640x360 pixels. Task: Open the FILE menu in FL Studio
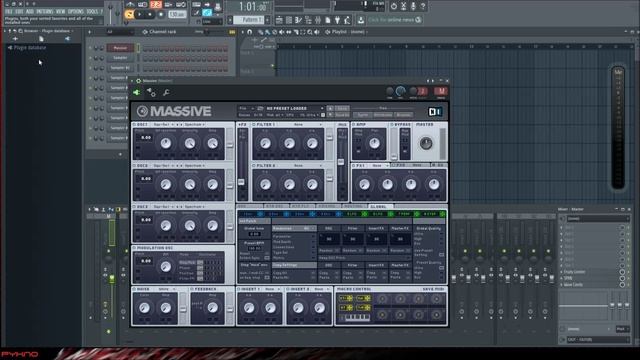8,11
